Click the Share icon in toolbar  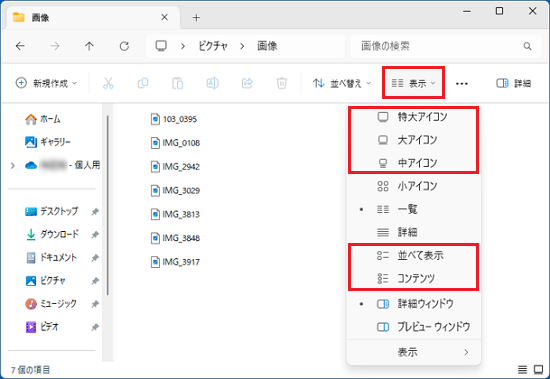[247, 83]
